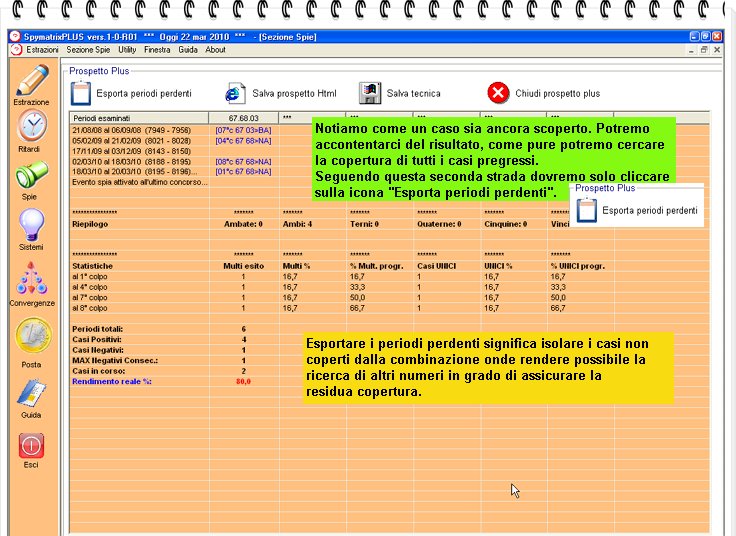Open the Guida menu in menu bar
The image size is (736, 536).
188,50
